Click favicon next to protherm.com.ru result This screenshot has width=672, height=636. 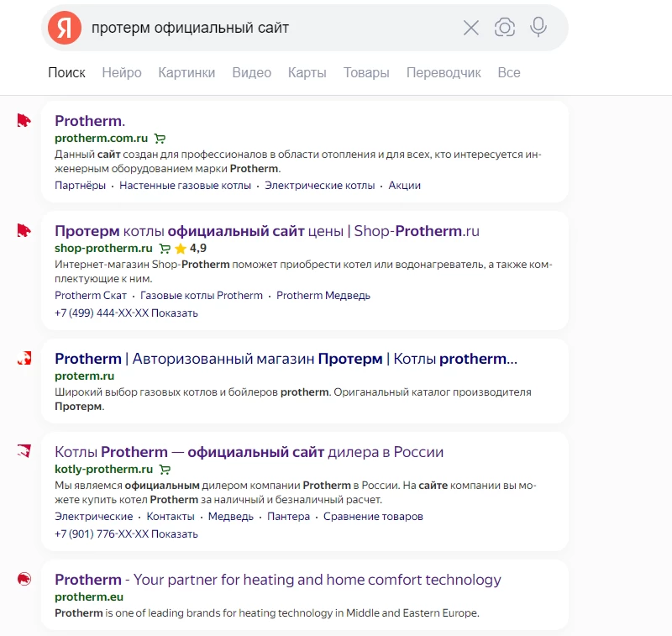pyautogui.click(x=24, y=121)
